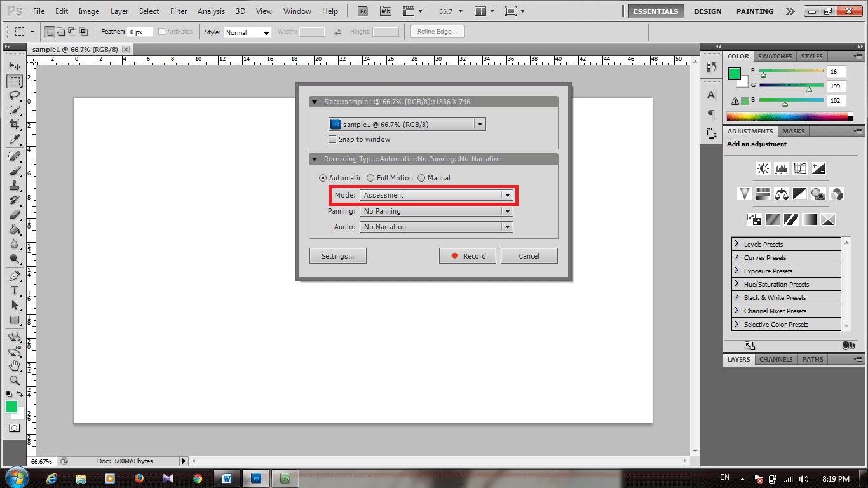This screenshot has height=488, width=868.
Task: Pick a color from the spectrum ramp
Action: point(787,117)
